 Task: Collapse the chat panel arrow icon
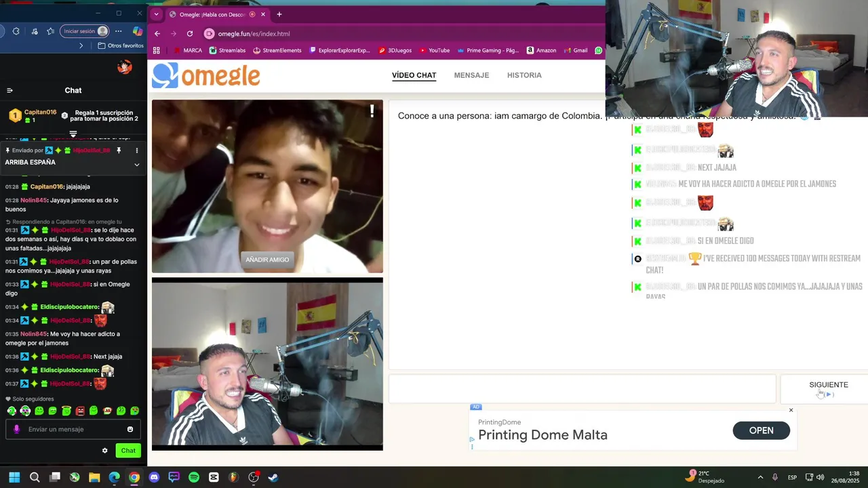(9, 90)
